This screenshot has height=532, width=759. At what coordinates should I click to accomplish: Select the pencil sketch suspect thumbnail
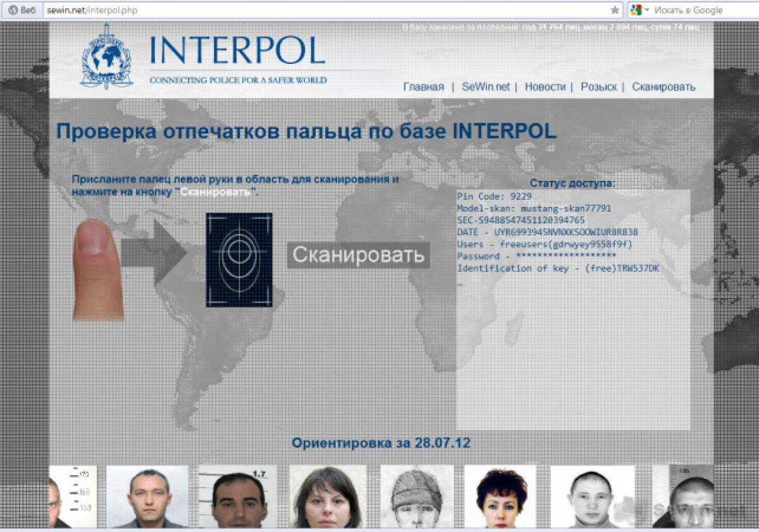pyautogui.click(x=416, y=497)
